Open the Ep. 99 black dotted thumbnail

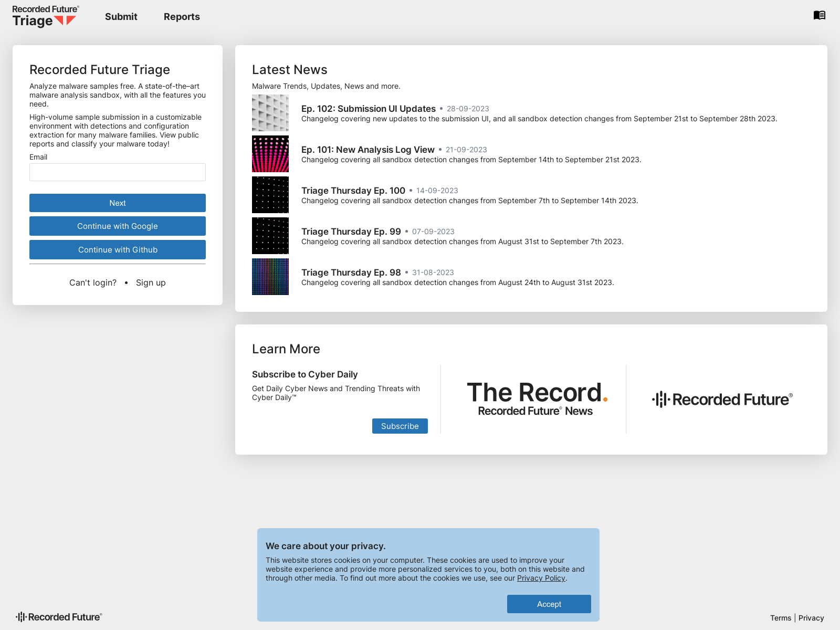pyautogui.click(x=270, y=236)
